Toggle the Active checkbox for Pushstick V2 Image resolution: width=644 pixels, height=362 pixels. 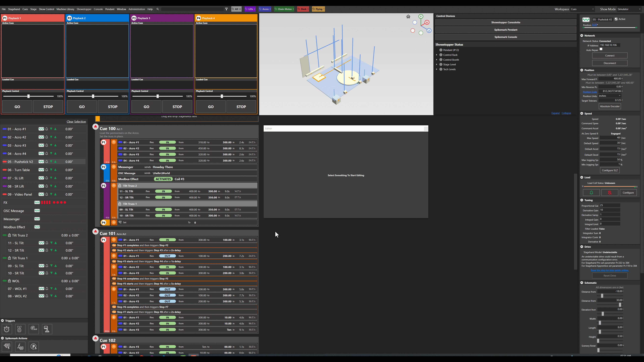tap(616, 19)
